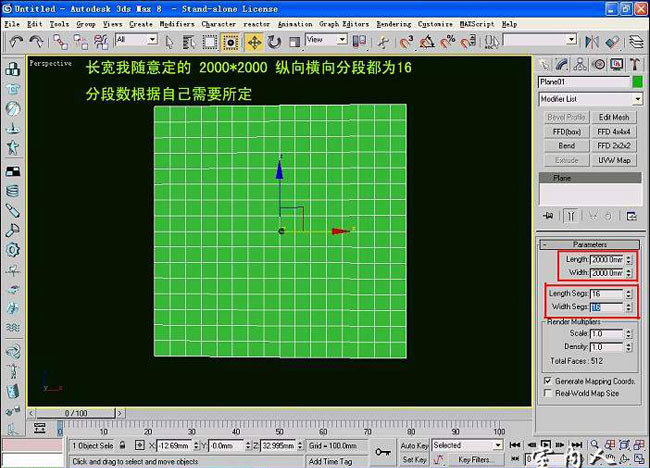Image resolution: width=650 pixels, height=468 pixels.
Task: Open the Customize menu
Action: (x=435, y=24)
